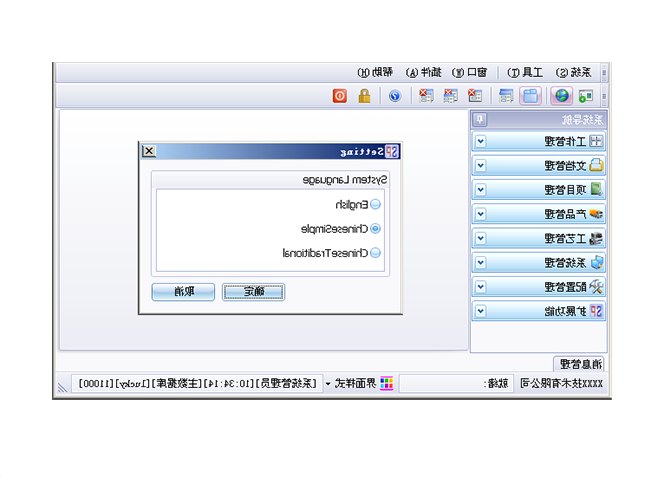Expand the 系统管理 section arrow
660x477 pixels.
pos(481,263)
